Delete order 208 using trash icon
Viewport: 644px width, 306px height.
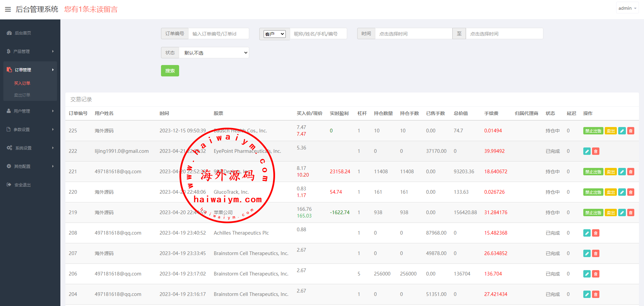click(596, 233)
